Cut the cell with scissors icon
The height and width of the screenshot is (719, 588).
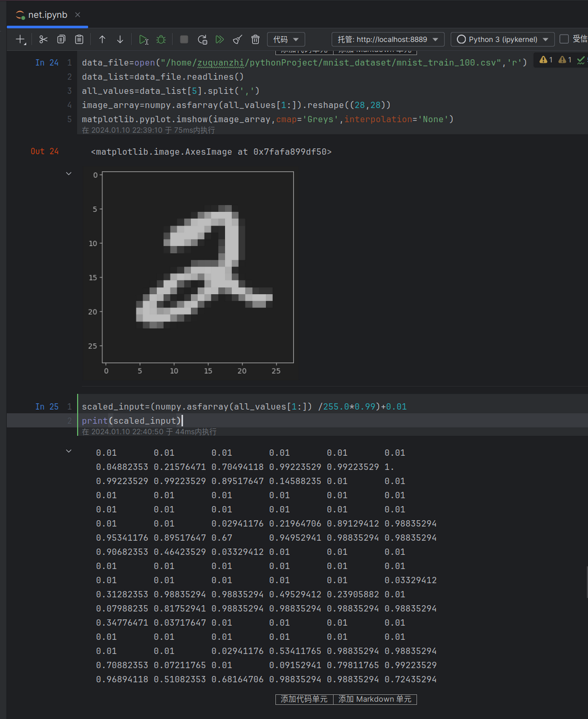43,39
